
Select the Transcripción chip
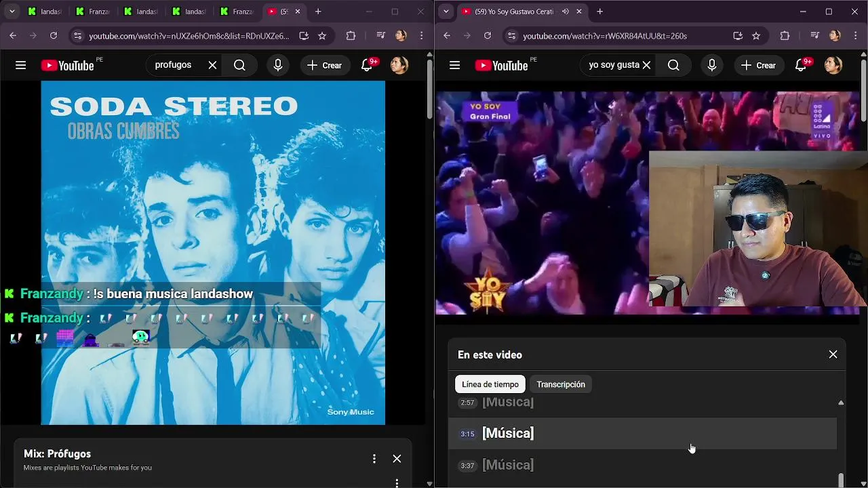pyautogui.click(x=561, y=384)
